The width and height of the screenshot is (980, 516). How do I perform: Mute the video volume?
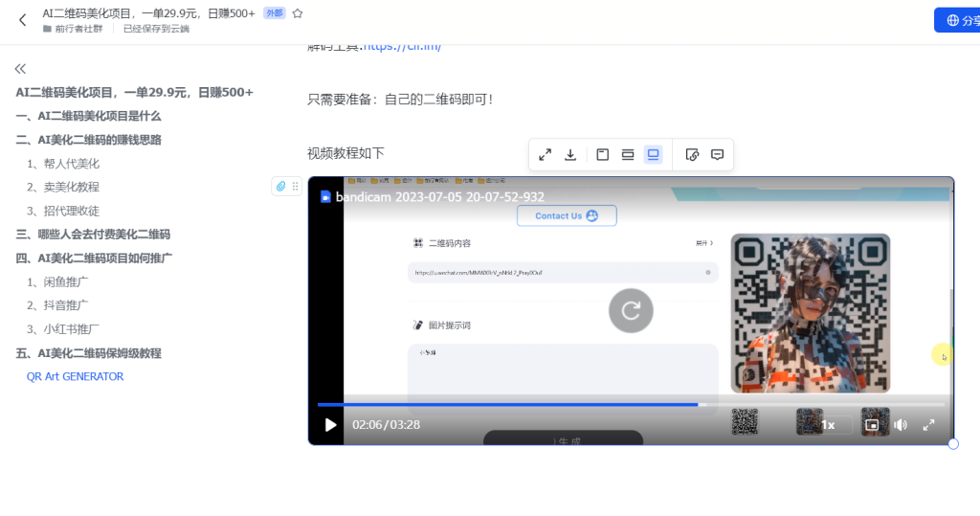tap(900, 425)
